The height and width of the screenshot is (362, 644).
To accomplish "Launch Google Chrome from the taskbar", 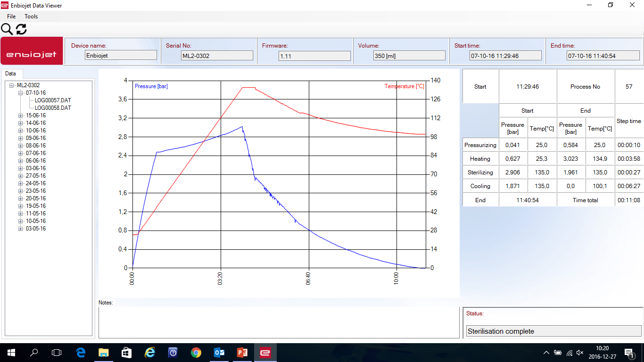I will [x=196, y=352].
